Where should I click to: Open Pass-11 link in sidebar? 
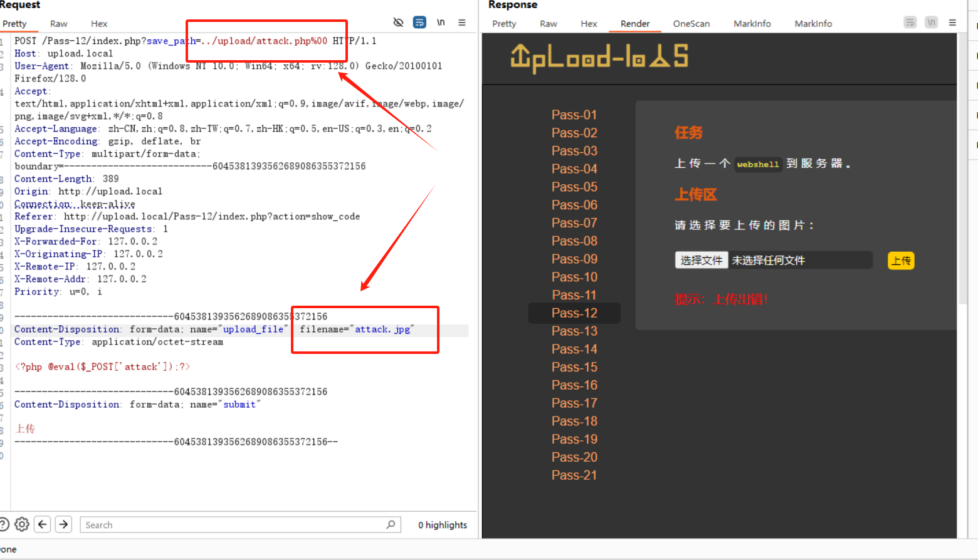(x=574, y=295)
